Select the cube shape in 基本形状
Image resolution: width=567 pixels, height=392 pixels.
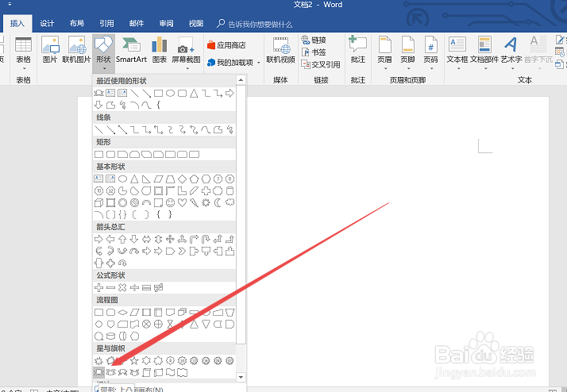click(x=98, y=203)
